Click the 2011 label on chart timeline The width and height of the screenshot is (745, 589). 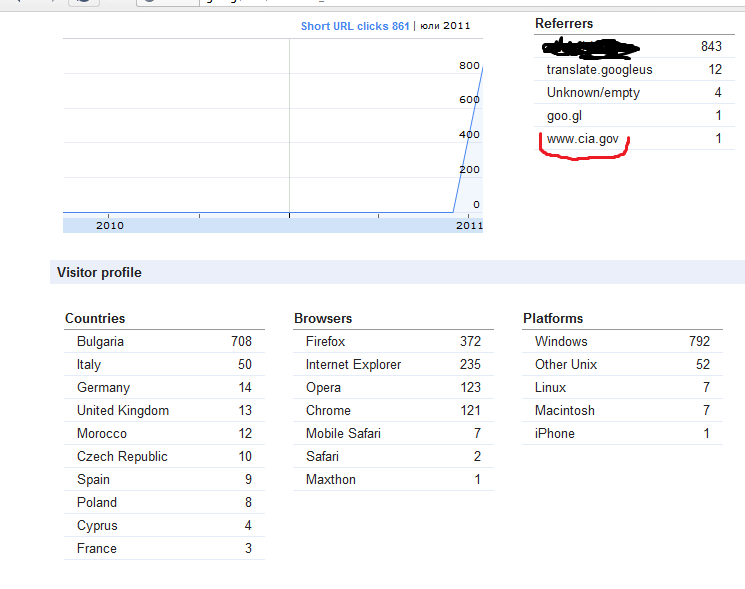click(469, 226)
